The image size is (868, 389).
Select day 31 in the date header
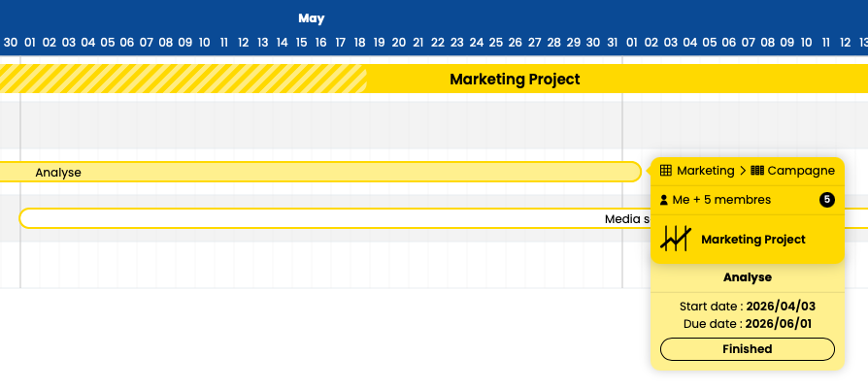(x=613, y=43)
